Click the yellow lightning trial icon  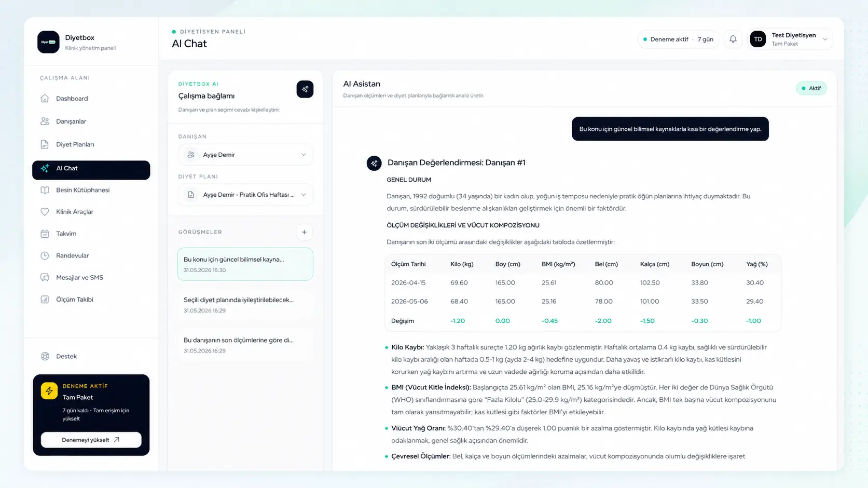(x=49, y=391)
